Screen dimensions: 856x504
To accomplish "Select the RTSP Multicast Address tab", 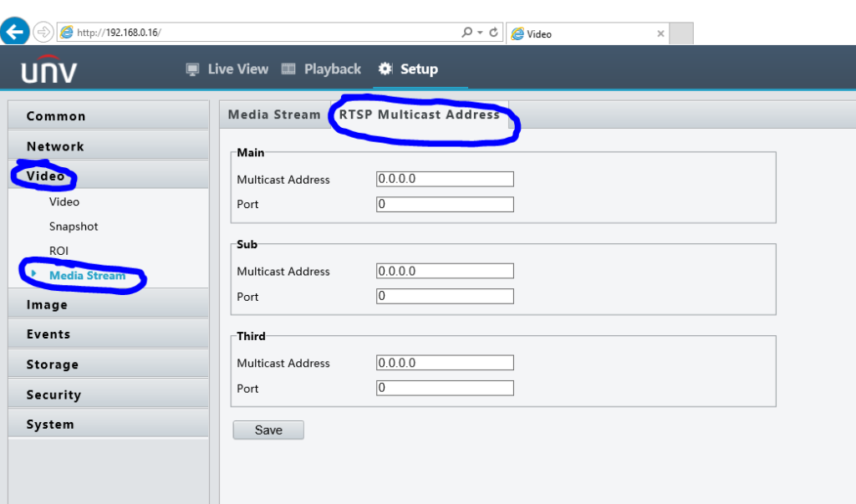I will coord(422,115).
